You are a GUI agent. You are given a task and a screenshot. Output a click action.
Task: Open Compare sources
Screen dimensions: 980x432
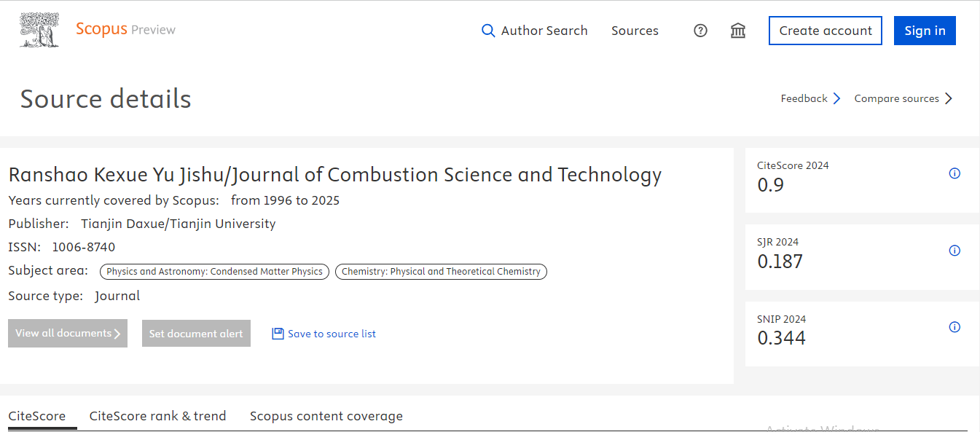[896, 98]
